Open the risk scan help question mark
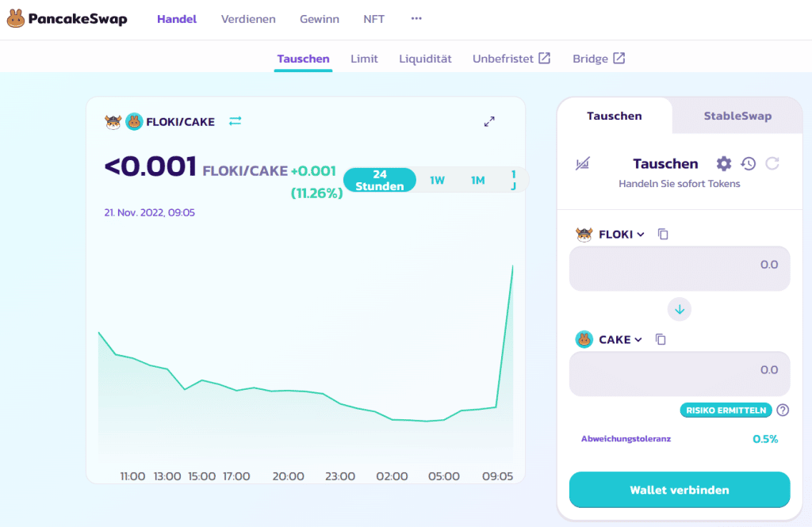This screenshot has width=812, height=527. point(783,410)
